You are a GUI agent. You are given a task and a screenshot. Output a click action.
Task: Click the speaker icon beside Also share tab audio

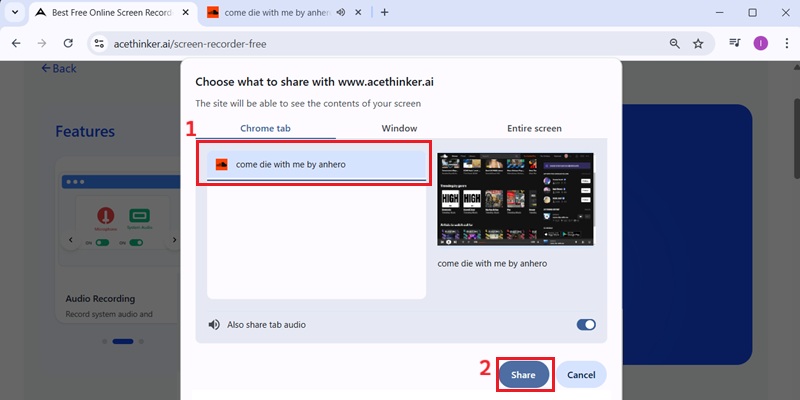tap(214, 324)
